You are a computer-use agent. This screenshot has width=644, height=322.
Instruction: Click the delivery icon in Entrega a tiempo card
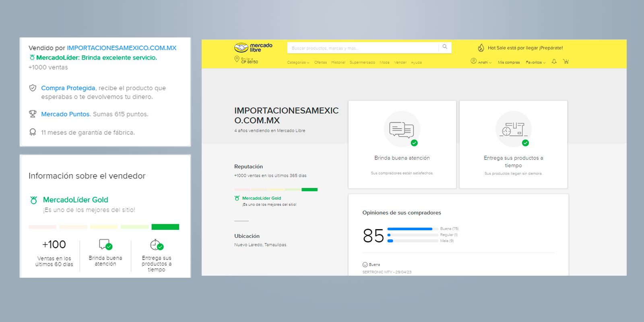tap(513, 129)
